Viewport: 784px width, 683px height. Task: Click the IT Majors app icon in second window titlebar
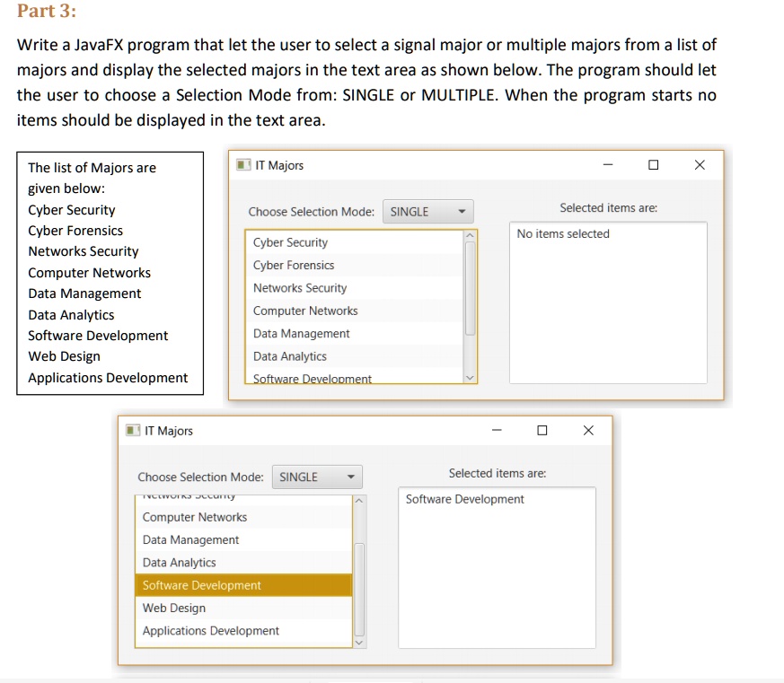pyautogui.click(x=131, y=431)
